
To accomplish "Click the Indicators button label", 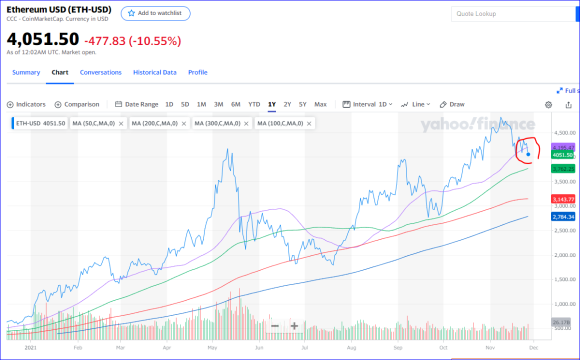I will (31, 104).
